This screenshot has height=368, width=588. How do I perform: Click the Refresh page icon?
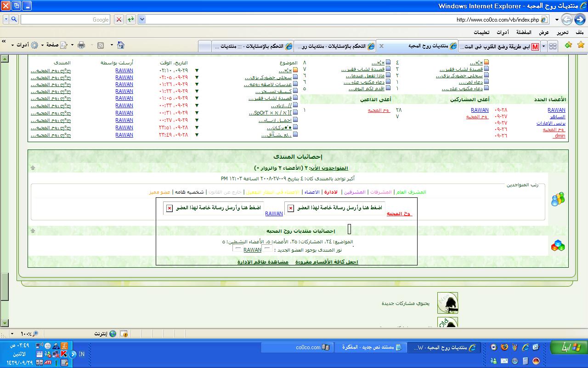tap(131, 19)
